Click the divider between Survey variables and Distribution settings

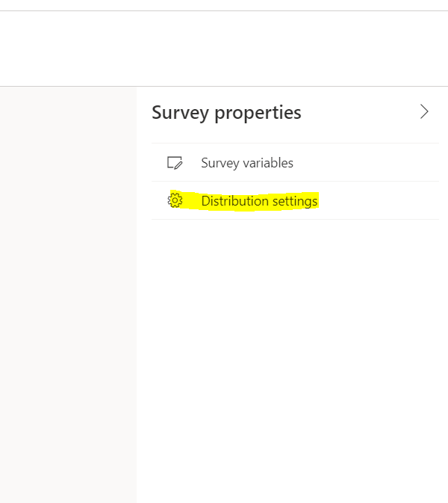[295, 181]
